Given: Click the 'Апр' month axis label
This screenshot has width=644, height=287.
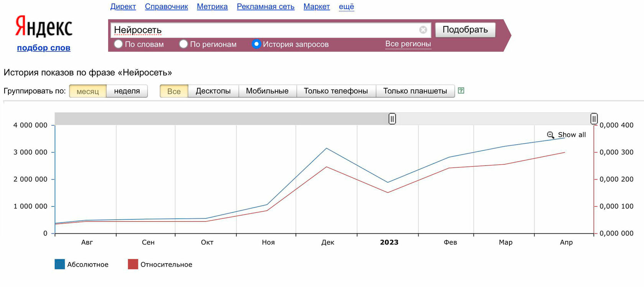Looking at the screenshot, I should pyautogui.click(x=566, y=242).
